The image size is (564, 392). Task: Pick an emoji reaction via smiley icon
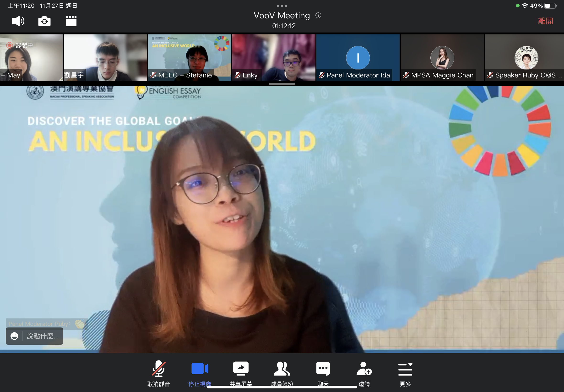pyautogui.click(x=14, y=336)
